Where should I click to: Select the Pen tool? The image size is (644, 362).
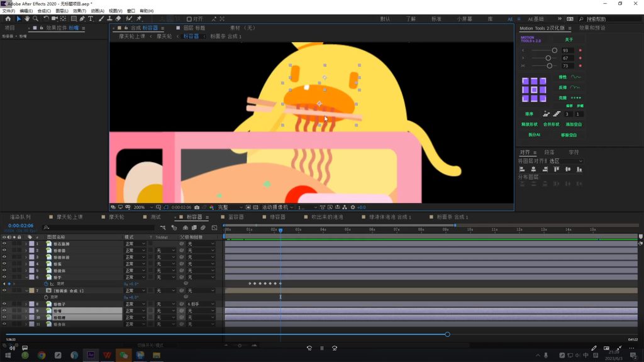82,19
